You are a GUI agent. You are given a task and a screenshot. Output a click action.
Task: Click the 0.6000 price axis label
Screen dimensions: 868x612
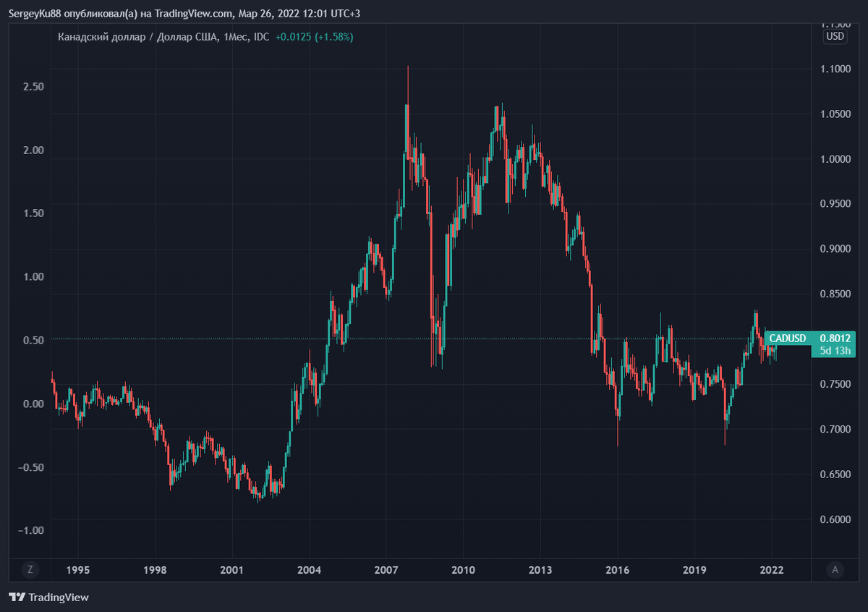[835, 519]
